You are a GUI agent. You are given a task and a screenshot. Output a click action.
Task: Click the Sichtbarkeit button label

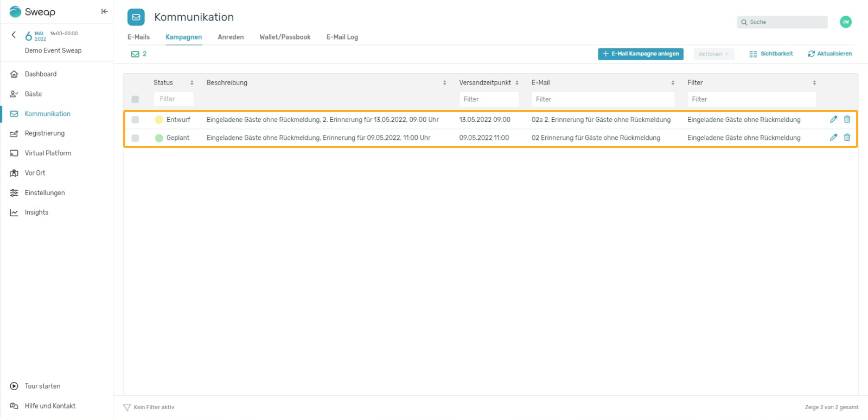coord(776,54)
